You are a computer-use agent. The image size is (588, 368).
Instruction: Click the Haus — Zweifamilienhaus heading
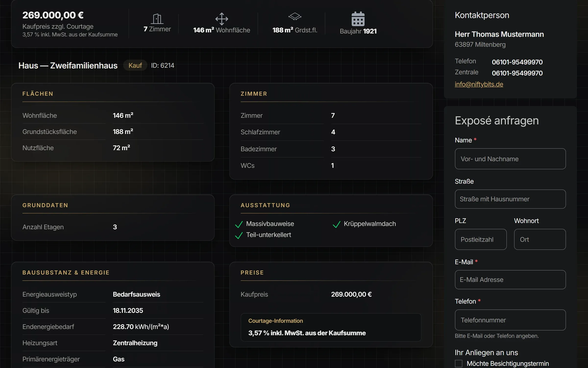point(68,66)
